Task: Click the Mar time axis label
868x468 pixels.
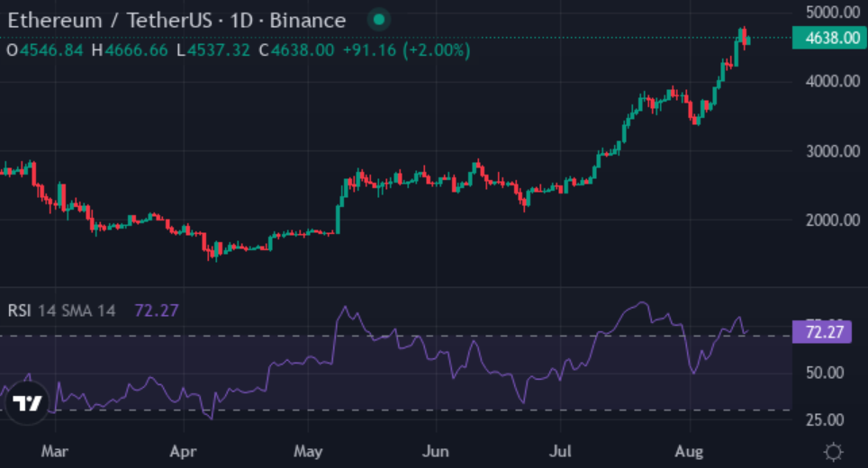Action: click(55, 452)
